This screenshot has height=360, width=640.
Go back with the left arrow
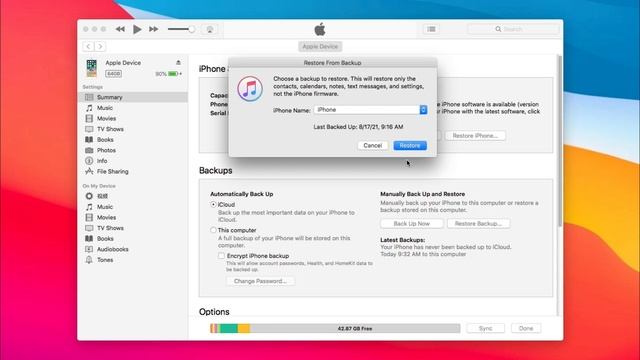click(x=88, y=47)
